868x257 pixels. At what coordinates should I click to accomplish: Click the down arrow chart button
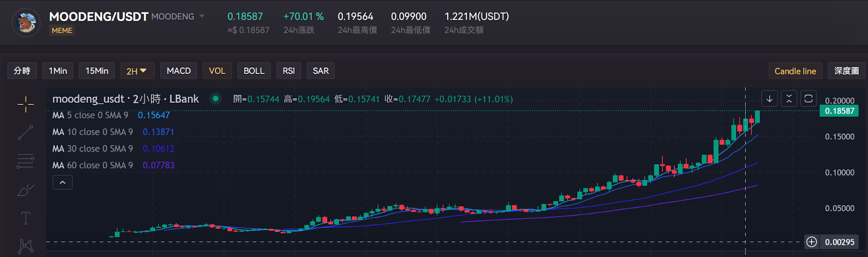tap(769, 98)
